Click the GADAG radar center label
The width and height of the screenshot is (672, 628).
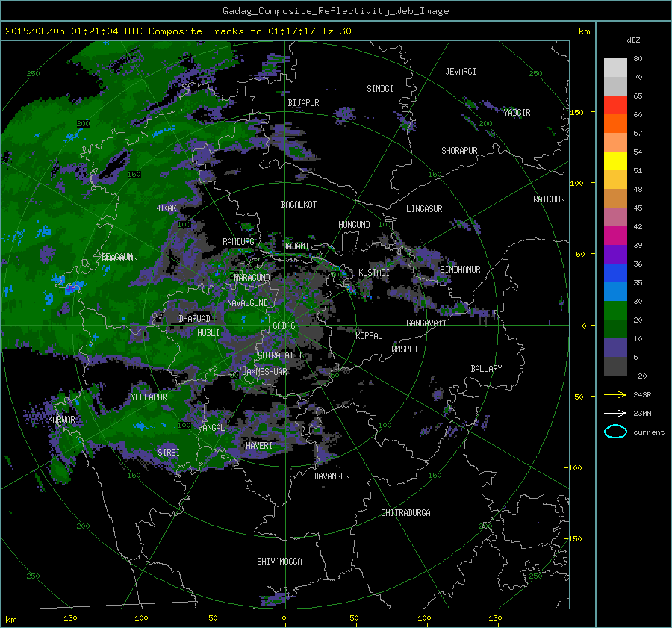pos(284,326)
